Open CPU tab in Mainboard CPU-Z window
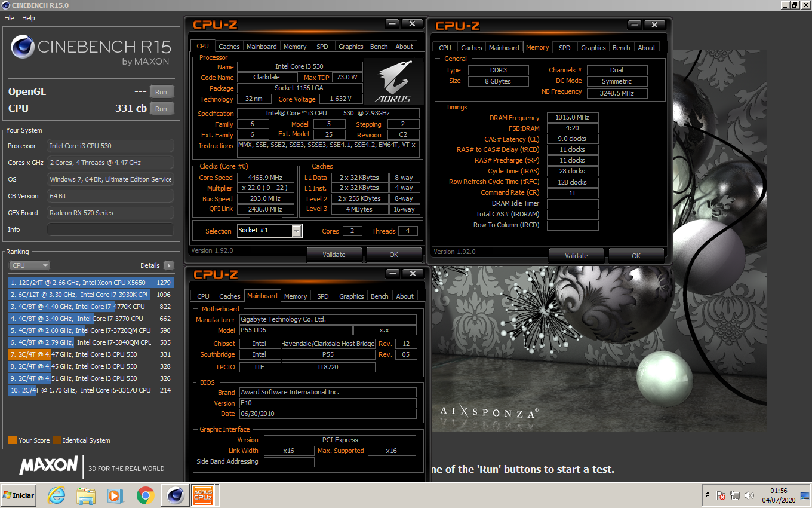 [x=204, y=296]
